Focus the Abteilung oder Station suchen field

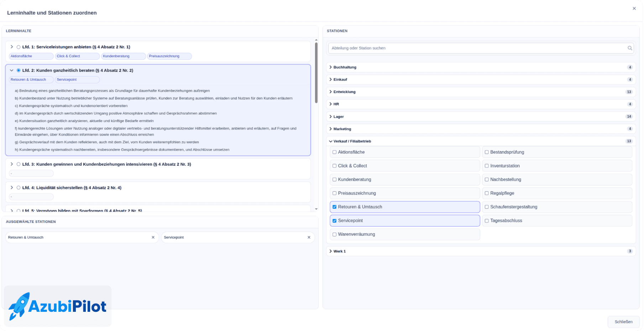481,48
